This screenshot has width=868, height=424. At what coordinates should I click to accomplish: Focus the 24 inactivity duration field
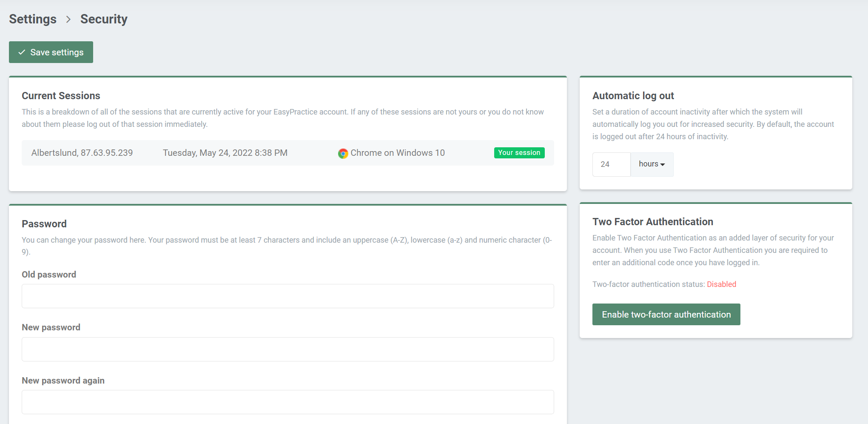[x=612, y=164]
